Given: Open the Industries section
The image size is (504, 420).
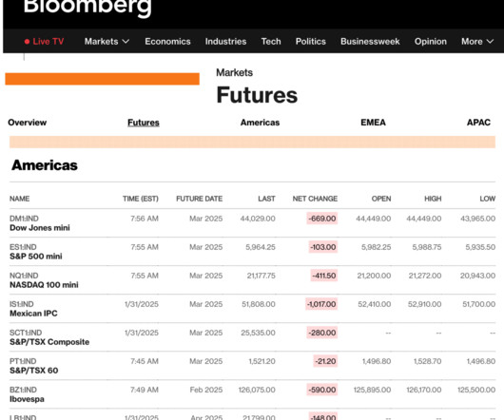Looking at the screenshot, I should pyautogui.click(x=225, y=42).
